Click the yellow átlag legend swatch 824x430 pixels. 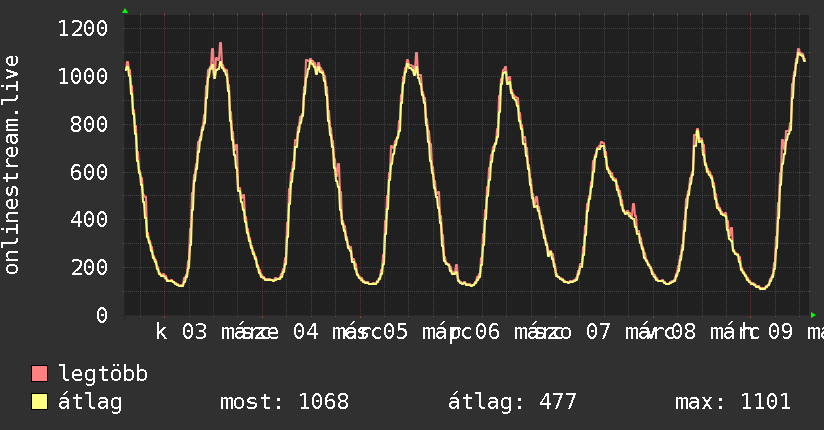pyautogui.click(x=39, y=402)
